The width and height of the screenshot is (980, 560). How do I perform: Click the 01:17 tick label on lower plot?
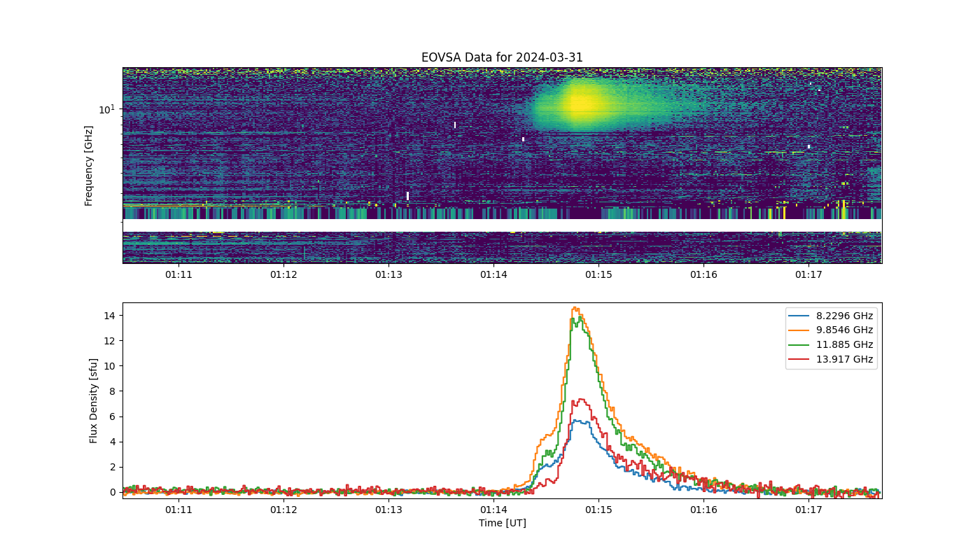tap(808, 509)
